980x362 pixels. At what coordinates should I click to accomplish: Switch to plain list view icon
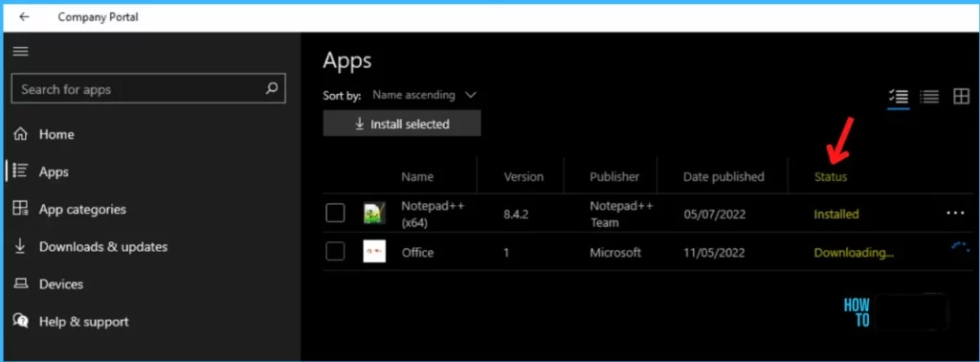(929, 97)
